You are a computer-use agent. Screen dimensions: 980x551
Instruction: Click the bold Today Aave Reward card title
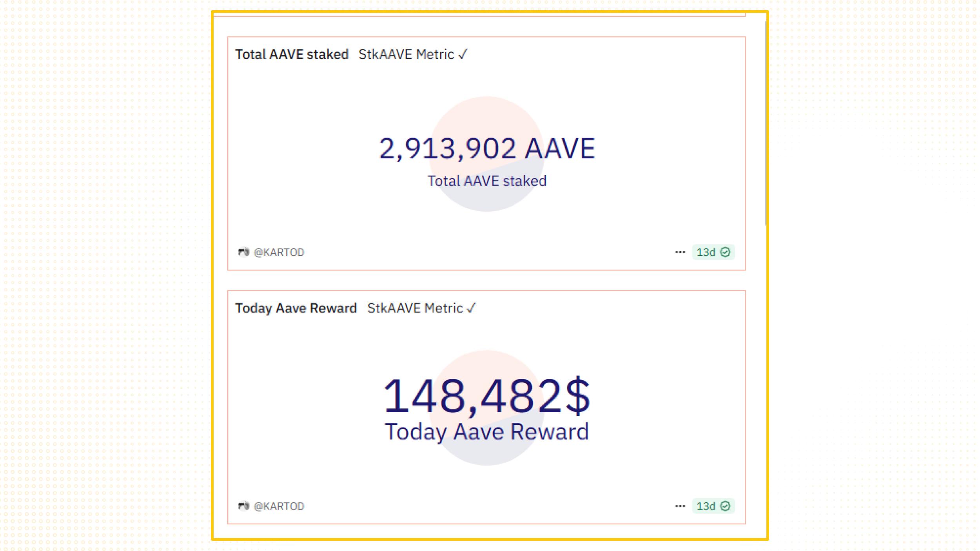296,308
